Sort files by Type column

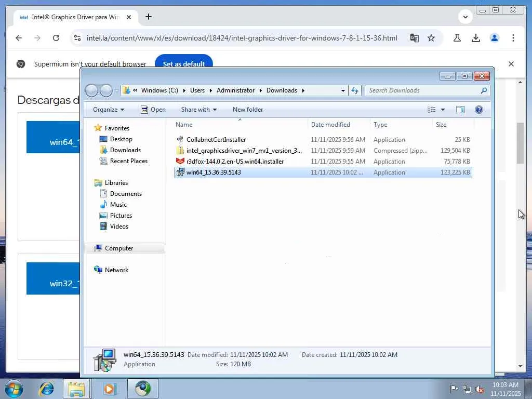(x=402, y=125)
